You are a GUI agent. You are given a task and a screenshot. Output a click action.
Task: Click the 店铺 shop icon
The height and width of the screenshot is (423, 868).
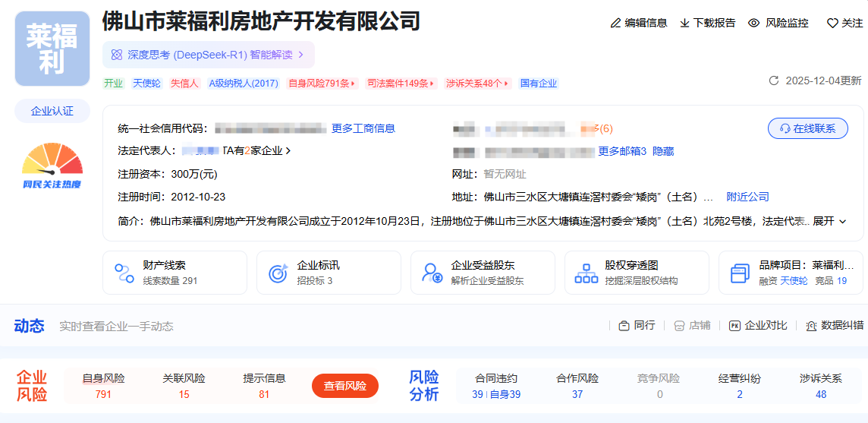[679, 326]
